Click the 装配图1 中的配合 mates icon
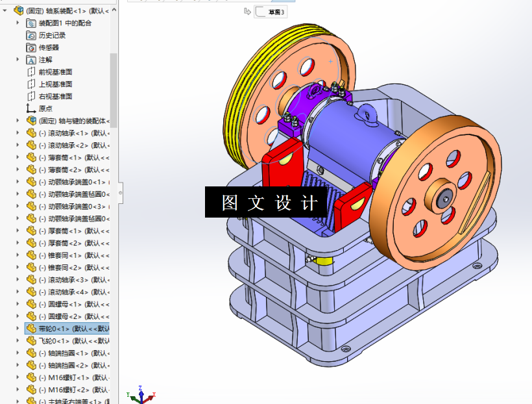This screenshot has height=404, width=532. [30, 23]
